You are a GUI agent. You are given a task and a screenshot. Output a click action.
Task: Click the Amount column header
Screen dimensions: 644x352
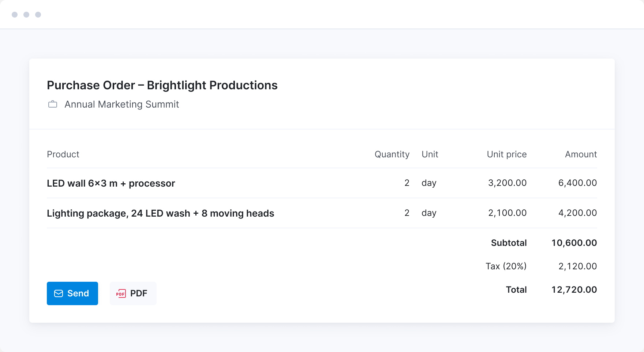581,154
